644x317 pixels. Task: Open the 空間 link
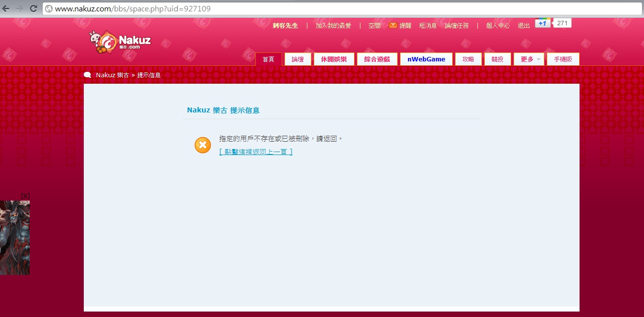375,26
